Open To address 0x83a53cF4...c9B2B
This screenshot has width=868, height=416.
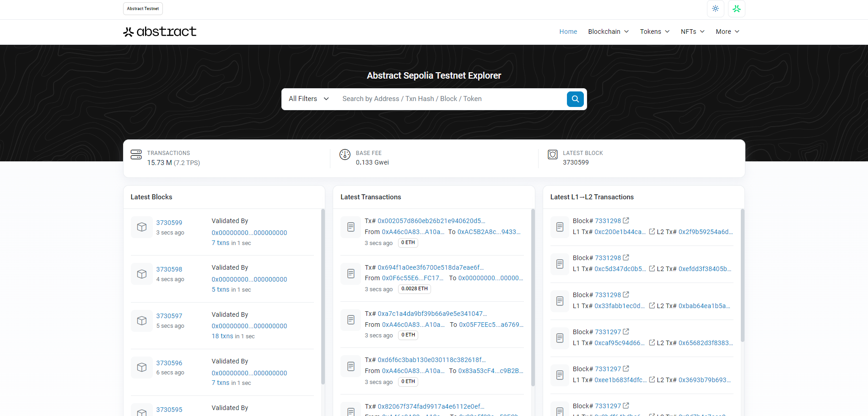[x=491, y=371]
